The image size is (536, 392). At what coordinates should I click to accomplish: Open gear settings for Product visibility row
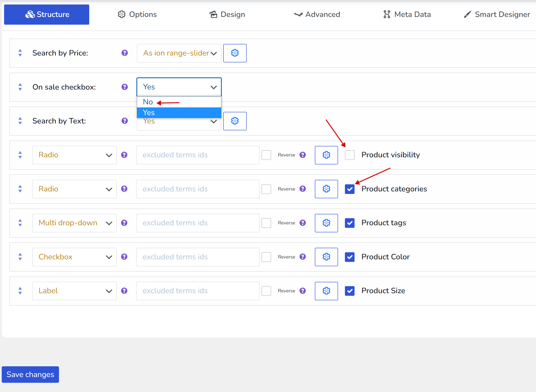326,155
